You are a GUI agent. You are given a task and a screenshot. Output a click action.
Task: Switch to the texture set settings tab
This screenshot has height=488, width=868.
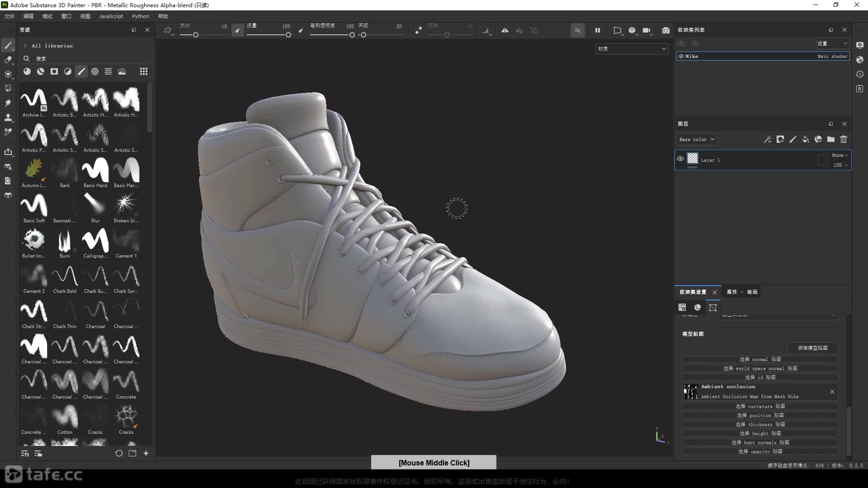point(693,292)
